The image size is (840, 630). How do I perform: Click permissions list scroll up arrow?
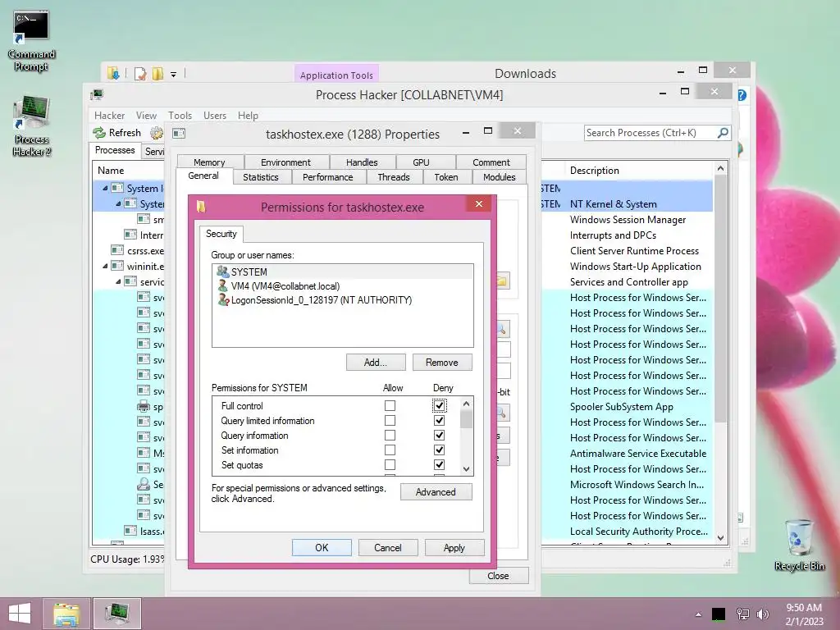pos(466,404)
